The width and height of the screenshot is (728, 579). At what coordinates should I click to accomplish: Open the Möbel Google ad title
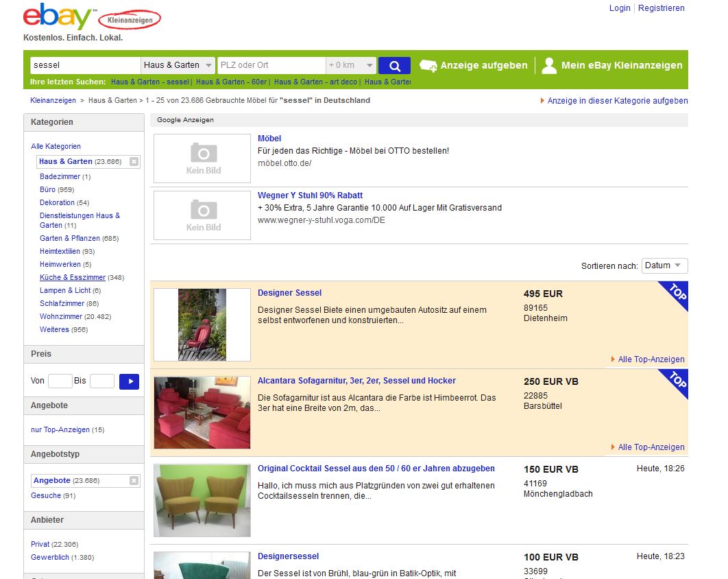[x=269, y=139]
